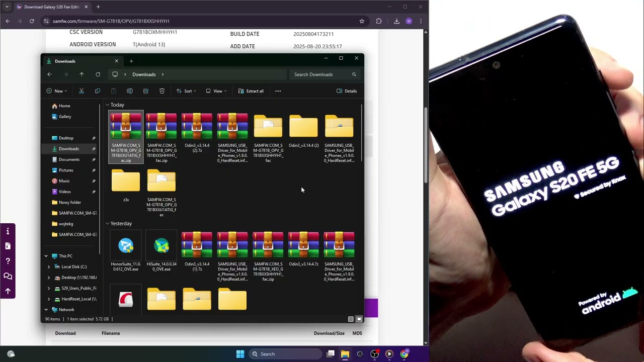
Task: Open File Explorer from taskbar
Action: point(345,354)
